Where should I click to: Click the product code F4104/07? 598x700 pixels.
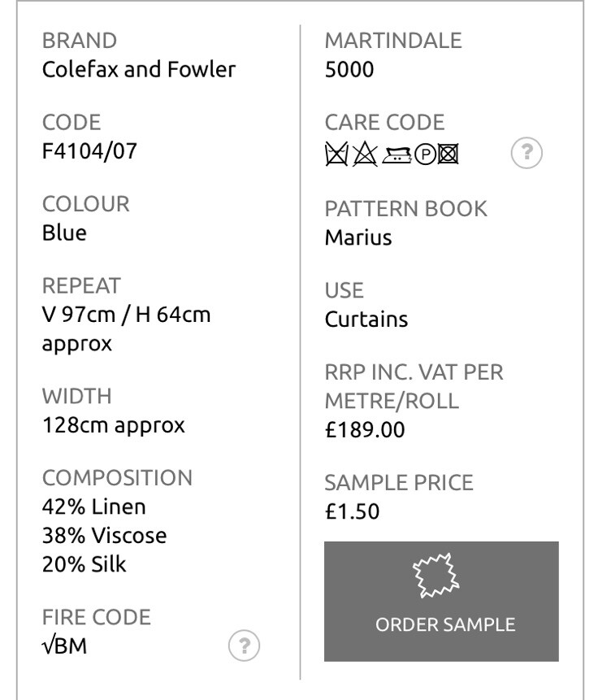(89, 151)
